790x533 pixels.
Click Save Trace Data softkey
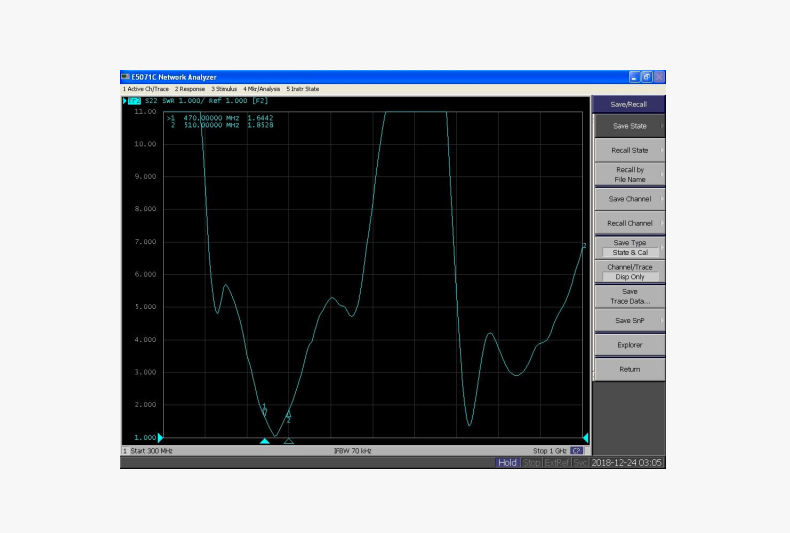pyautogui.click(x=630, y=296)
